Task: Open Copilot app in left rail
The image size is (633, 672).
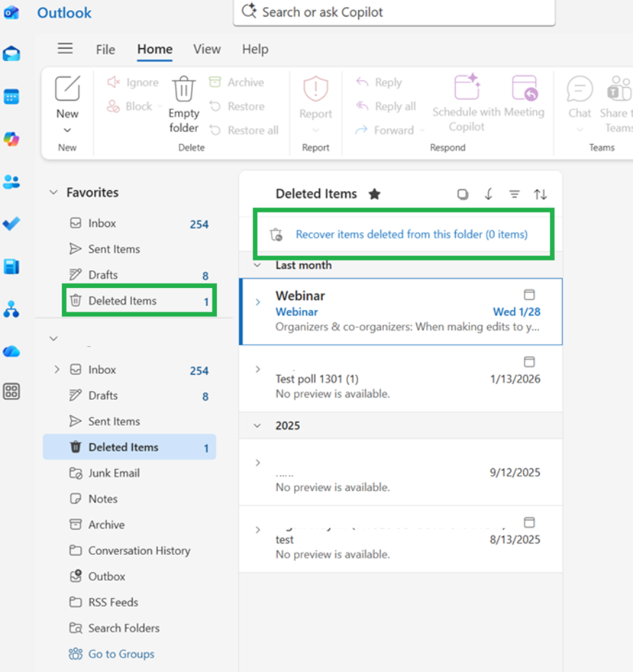Action: pyautogui.click(x=11, y=139)
